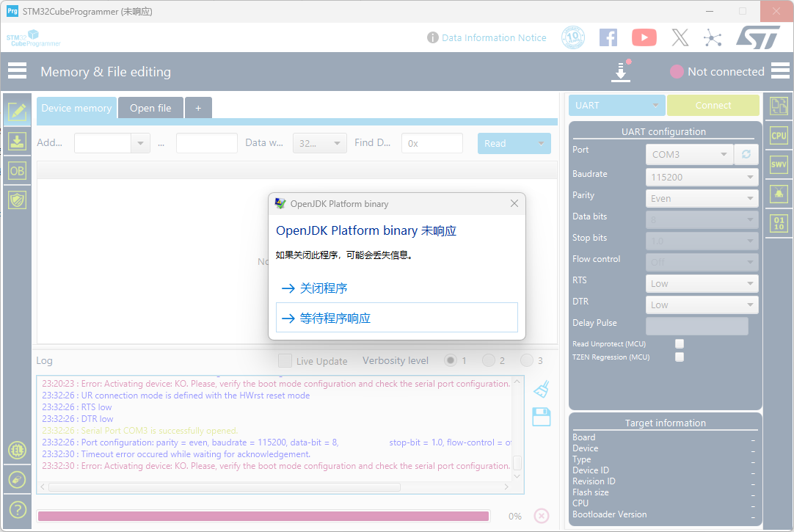Click the software update download arrow icon
The width and height of the screenshot is (794, 532).
621,71
